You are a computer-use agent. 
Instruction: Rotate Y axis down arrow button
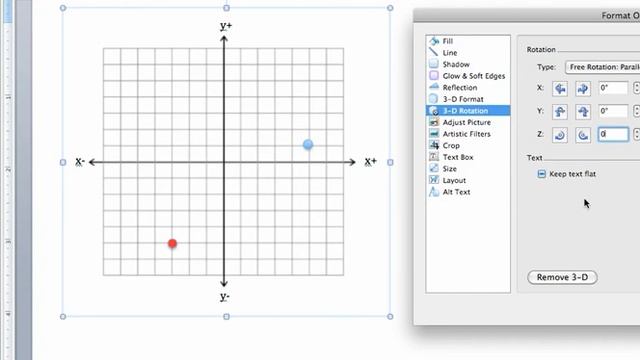tap(583, 111)
